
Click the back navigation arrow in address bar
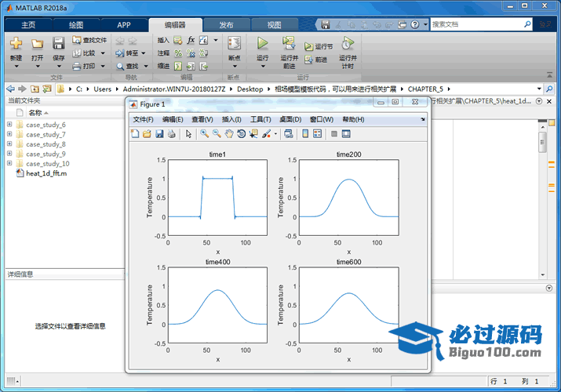click(x=11, y=89)
